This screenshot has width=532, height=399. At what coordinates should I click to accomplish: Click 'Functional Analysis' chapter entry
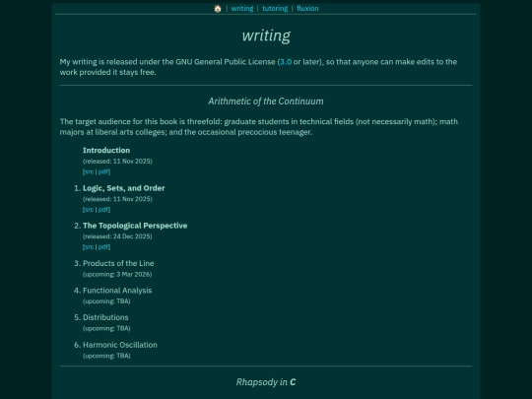pyautogui.click(x=117, y=291)
